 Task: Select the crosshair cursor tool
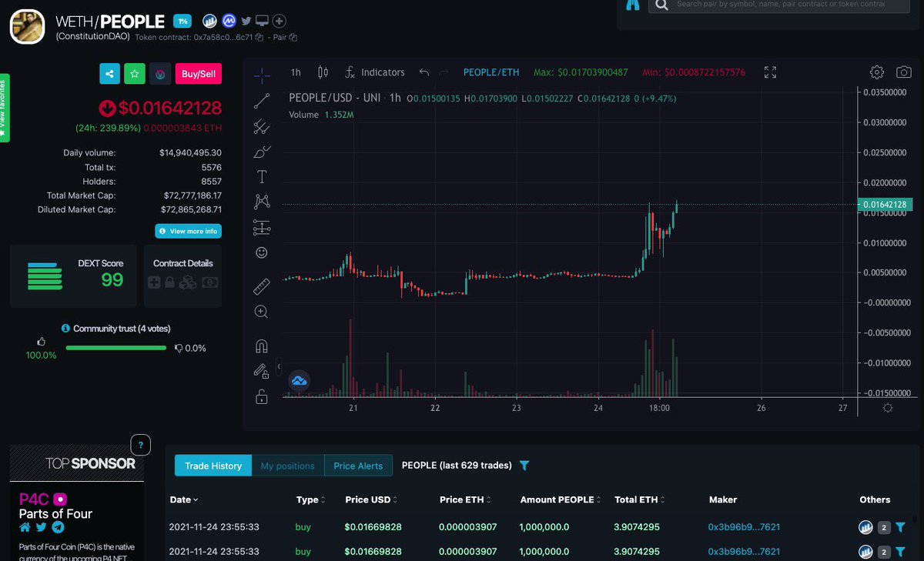(x=262, y=75)
